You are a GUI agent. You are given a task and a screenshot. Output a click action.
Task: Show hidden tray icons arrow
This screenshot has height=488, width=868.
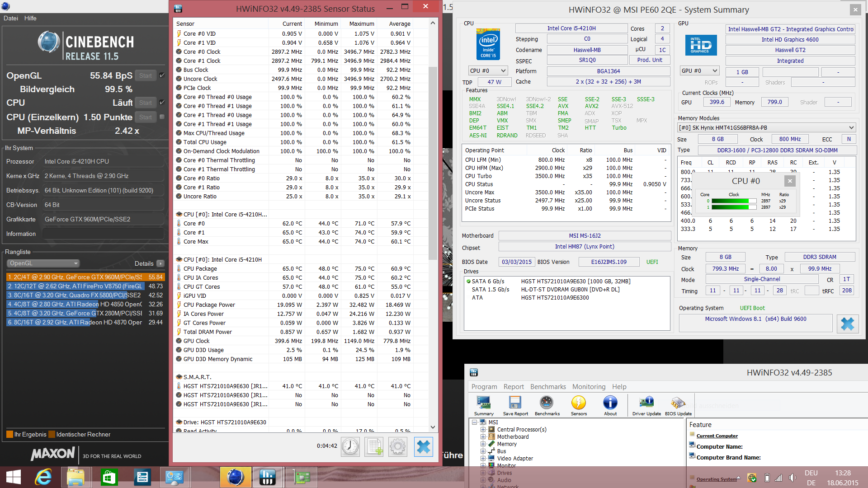(739, 478)
